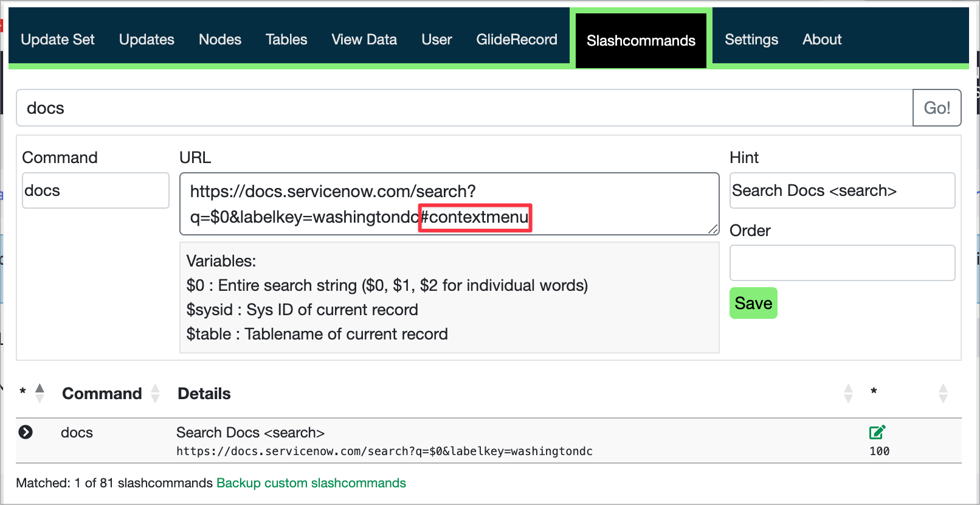Select the View Data tab
The image size is (980, 505).
(364, 40)
